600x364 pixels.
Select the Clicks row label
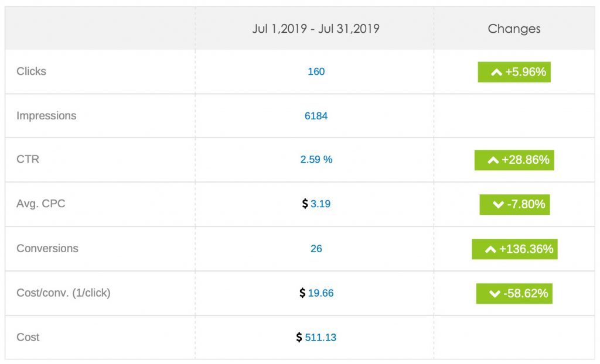(x=32, y=71)
